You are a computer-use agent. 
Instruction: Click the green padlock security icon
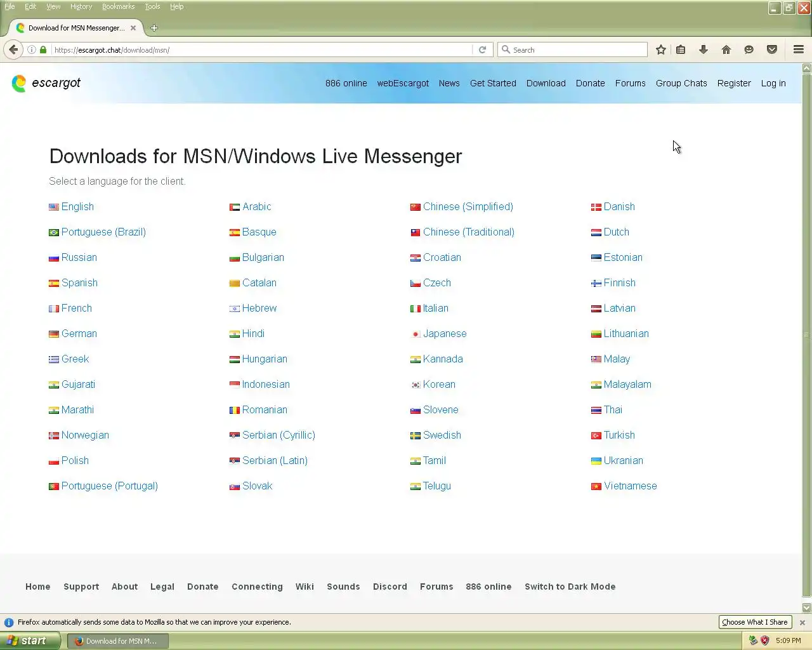43,50
